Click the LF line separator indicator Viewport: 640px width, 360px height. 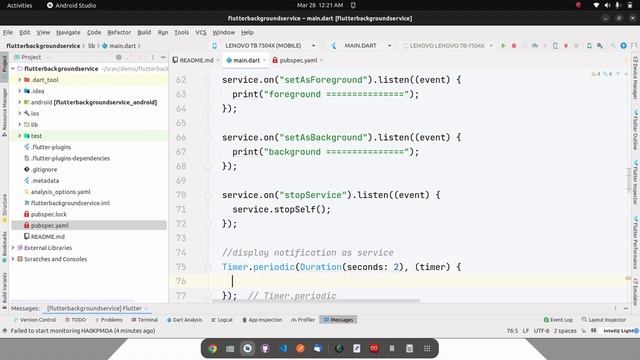click(x=526, y=331)
